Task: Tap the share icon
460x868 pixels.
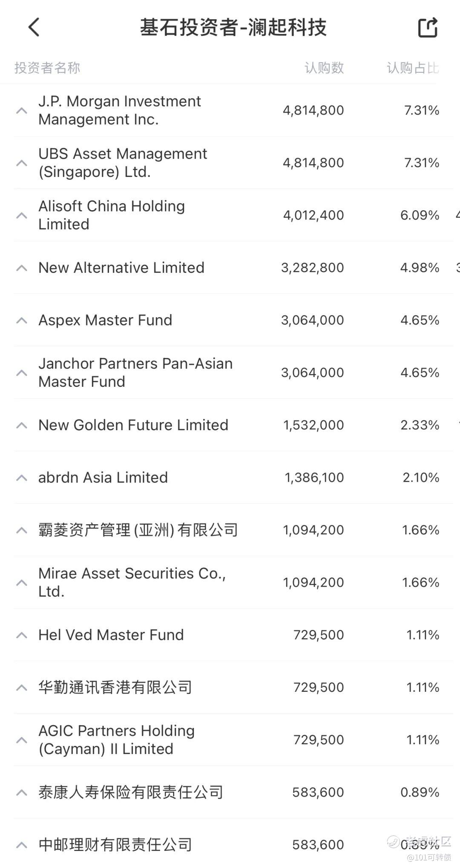Action: [428, 28]
